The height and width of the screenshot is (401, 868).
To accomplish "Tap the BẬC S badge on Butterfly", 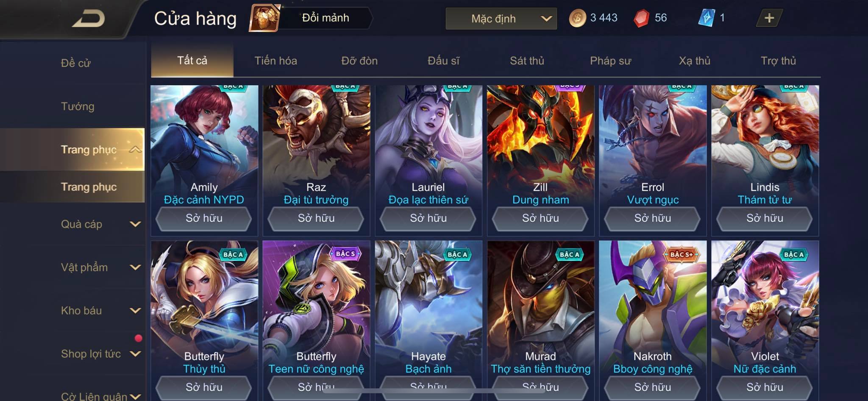I will pyautogui.click(x=345, y=253).
